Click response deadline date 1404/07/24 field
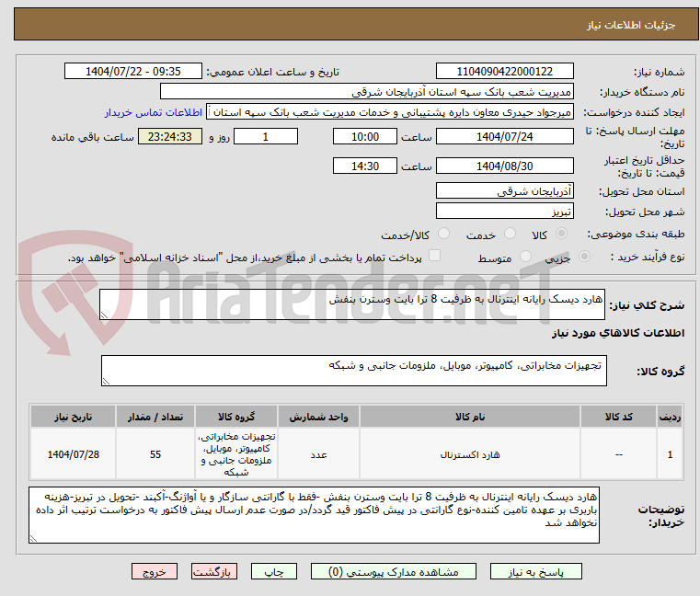The image size is (700, 596). [504, 137]
